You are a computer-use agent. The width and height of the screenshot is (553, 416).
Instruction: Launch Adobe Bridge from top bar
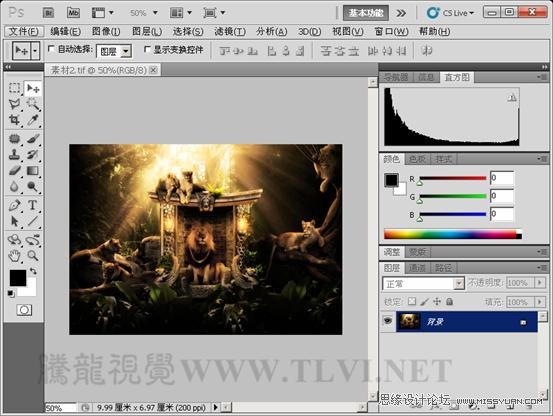pos(48,13)
